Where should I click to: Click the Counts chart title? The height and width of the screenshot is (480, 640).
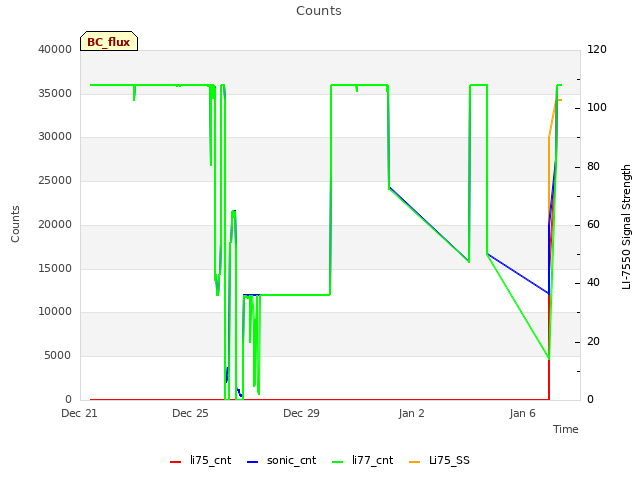click(319, 11)
